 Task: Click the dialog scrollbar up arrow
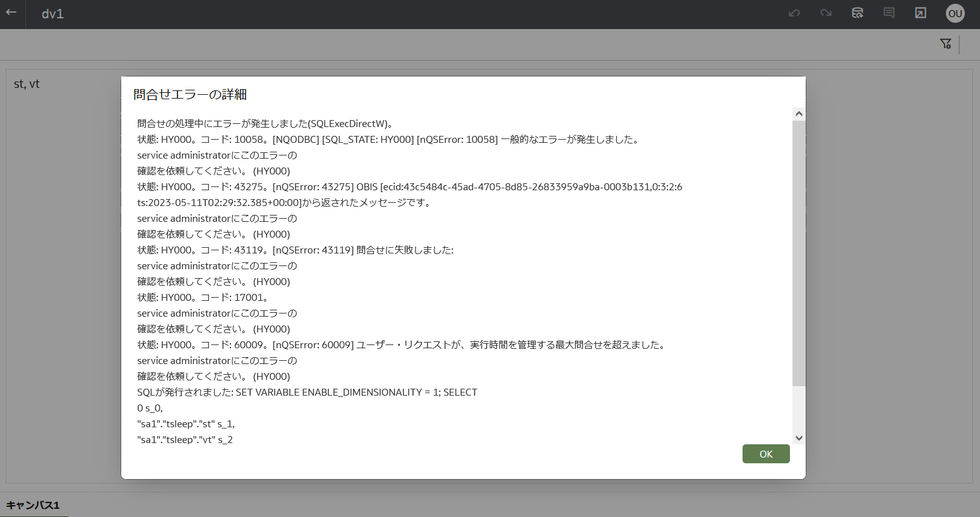pos(799,114)
